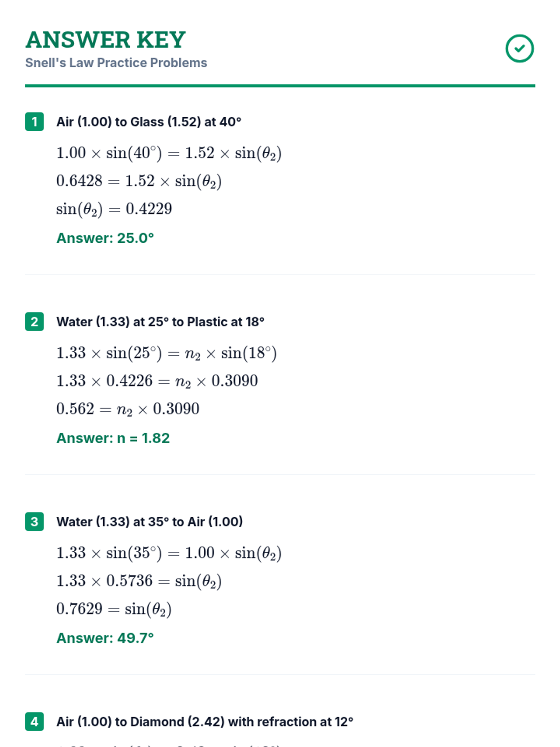Click the equation 0.7629 = sin(θ₂)
560x747 pixels.
point(114,609)
